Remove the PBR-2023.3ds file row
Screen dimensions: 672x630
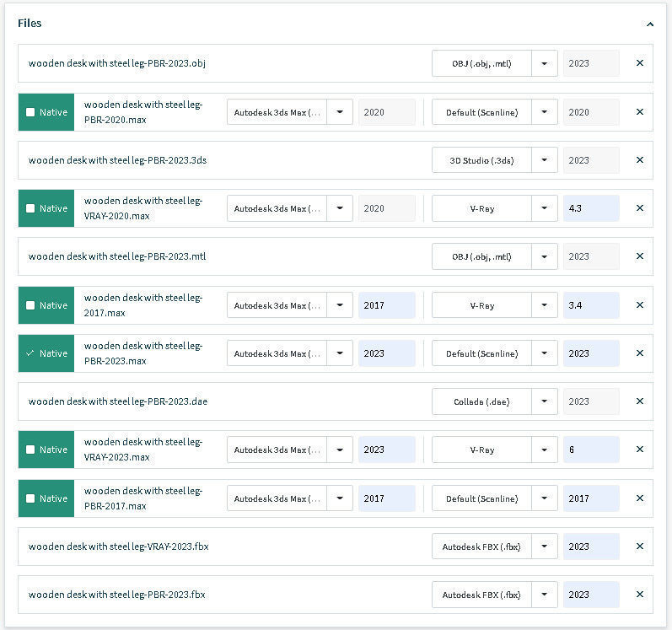[639, 160]
